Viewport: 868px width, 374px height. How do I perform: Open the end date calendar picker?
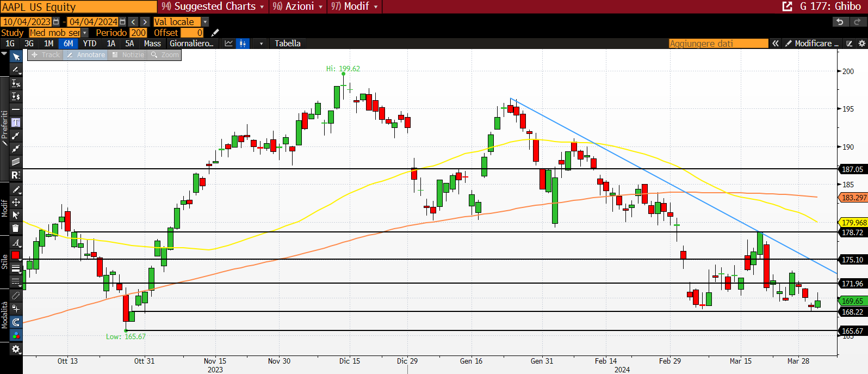pos(122,22)
